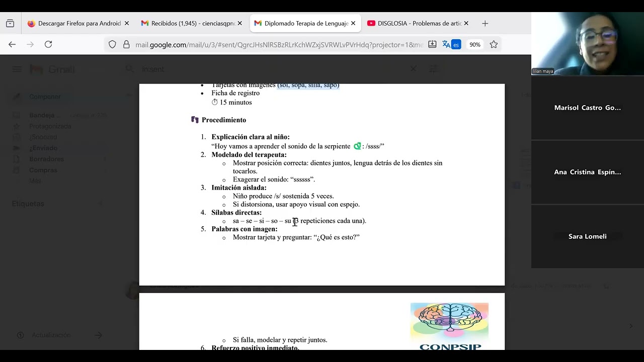Add a new label next to Etiquetas
The width and height of the screenshot is (644, 362).
point(100,204)
